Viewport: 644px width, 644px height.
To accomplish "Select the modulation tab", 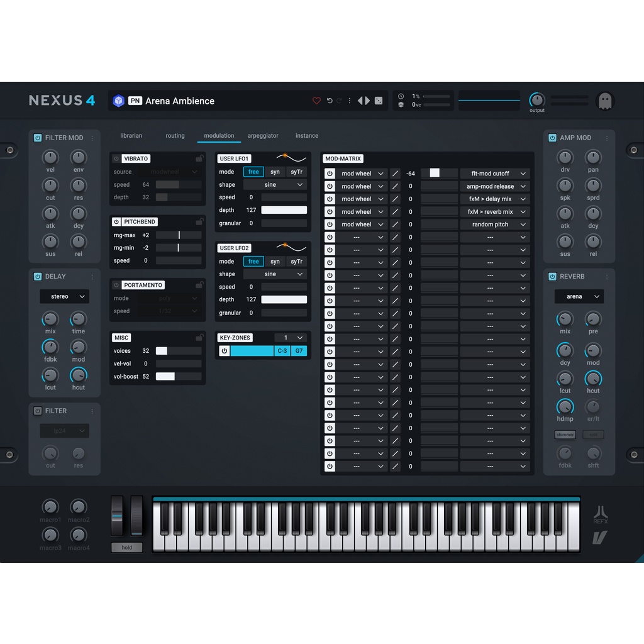I will [x=219, y=136].
